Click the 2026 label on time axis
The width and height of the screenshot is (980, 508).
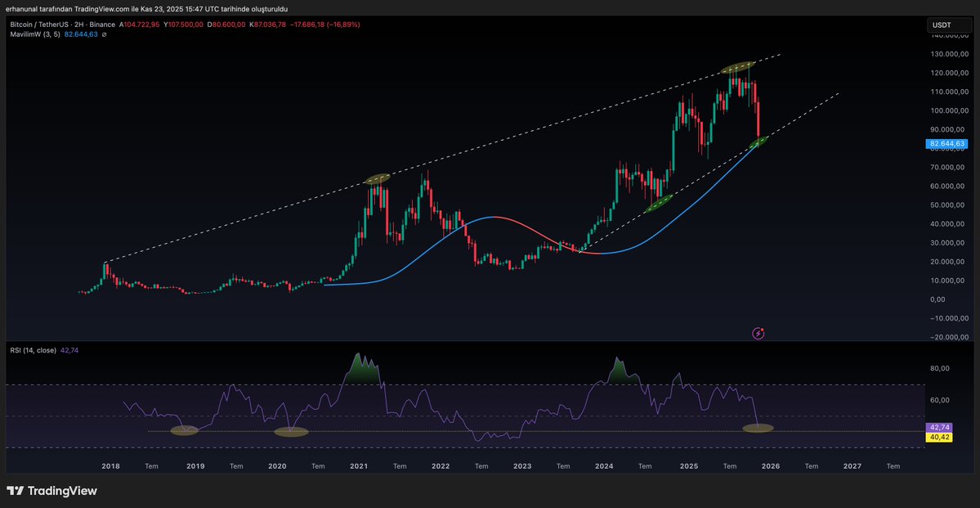point(771,466)
